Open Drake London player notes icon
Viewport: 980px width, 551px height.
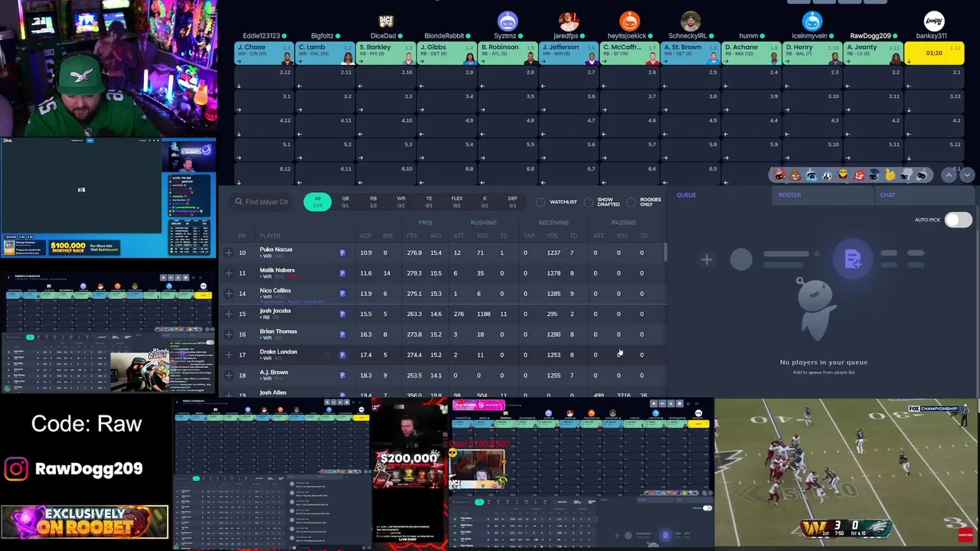click(x=342, y=354)
